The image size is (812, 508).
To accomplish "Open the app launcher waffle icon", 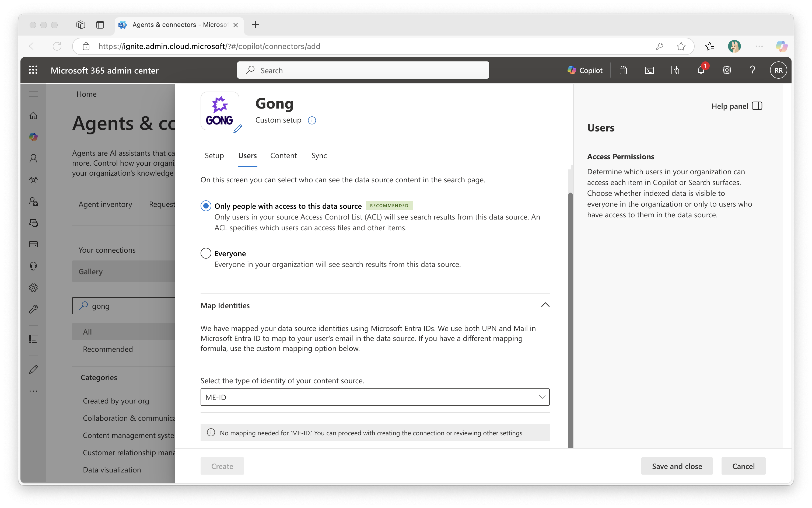I will pyautogui.click(x=33, y=70).
